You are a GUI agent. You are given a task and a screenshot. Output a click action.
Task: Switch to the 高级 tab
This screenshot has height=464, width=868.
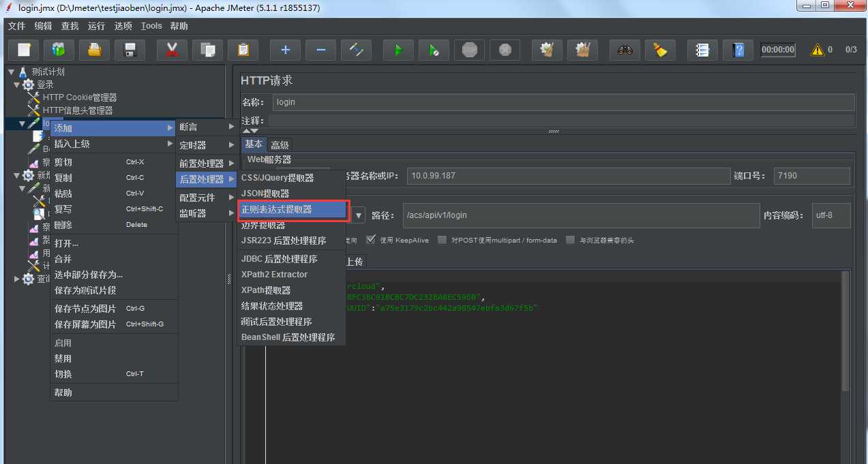coord(280,145)
